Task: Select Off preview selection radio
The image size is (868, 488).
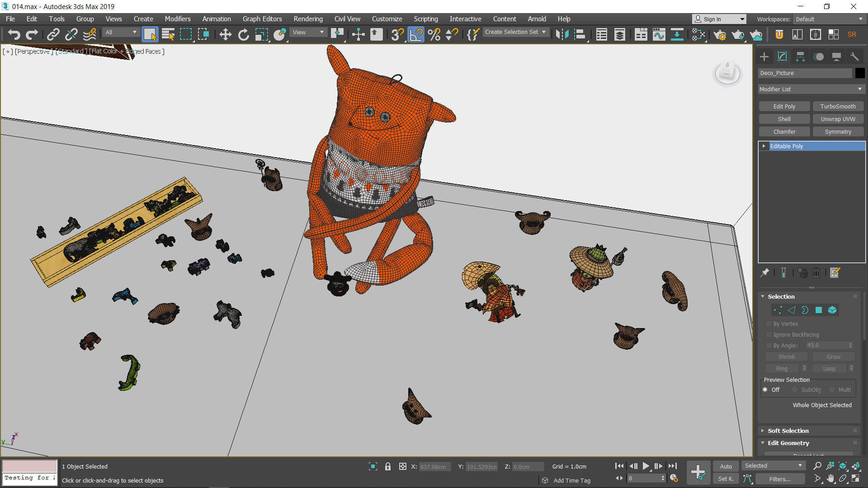Action: click(765, 389)
